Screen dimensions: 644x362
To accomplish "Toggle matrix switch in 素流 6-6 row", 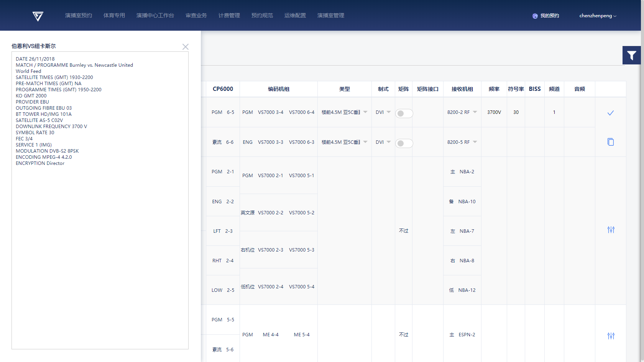I will pos(404,143).
